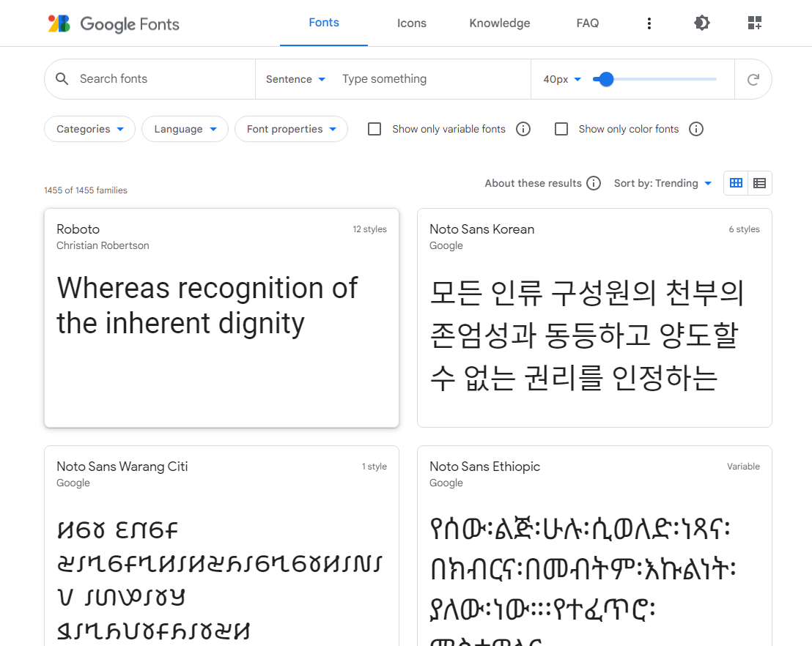Click the 1 style label on Warang Citi
This screenshot has width=812, height=646.
[x=374, y=467]
